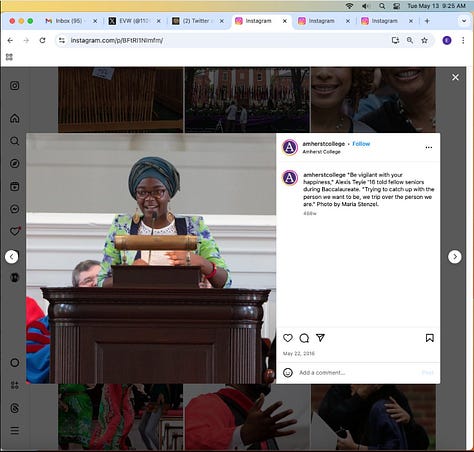Viewport: 474px width, 452px height.
Task: Follow amherstcollege
Action: point(361,144)
